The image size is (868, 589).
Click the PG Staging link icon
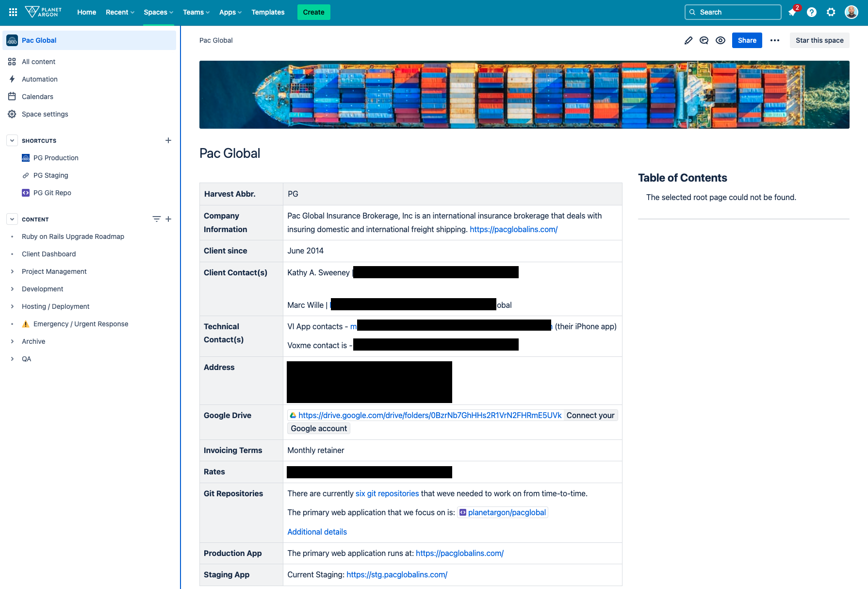click(x=26, y=175)
